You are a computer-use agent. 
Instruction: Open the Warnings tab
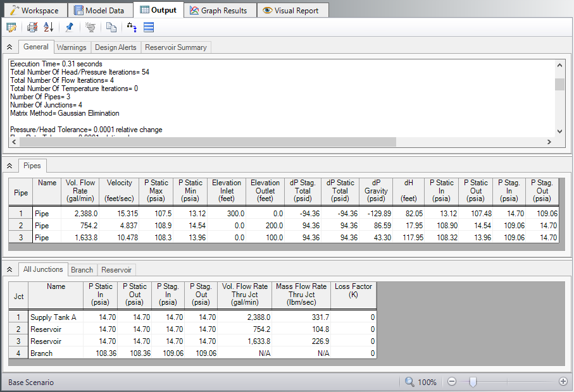(x=72, y=47)
